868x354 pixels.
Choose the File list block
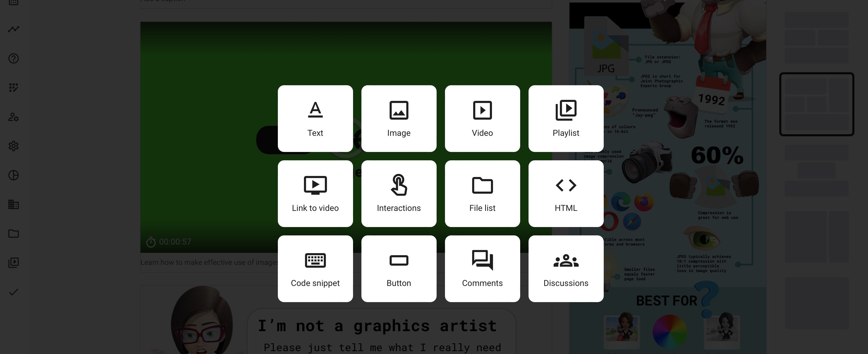(482, 193)
